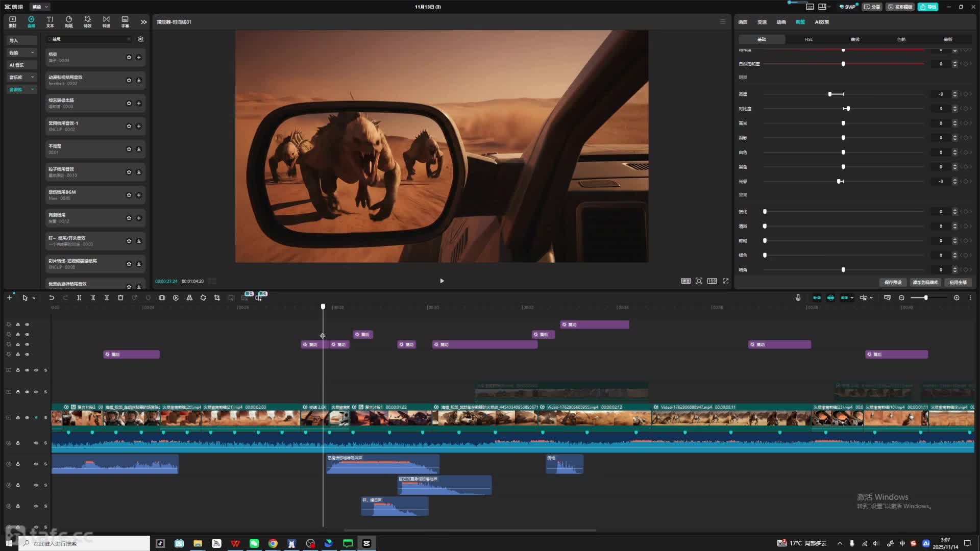Click 应用全部 apply to all button

click(958, 282)
